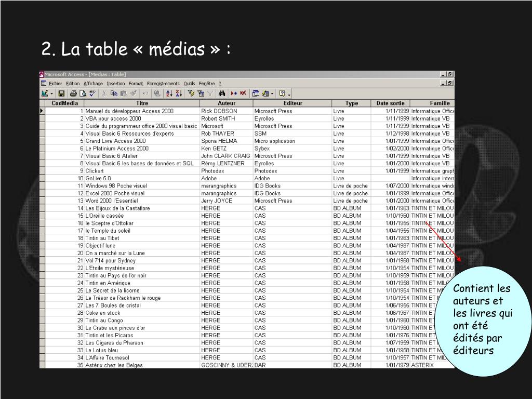Sort ascending with the A-Z icon
The height and width of the screenshot is (399, 532).
point(169,94)
